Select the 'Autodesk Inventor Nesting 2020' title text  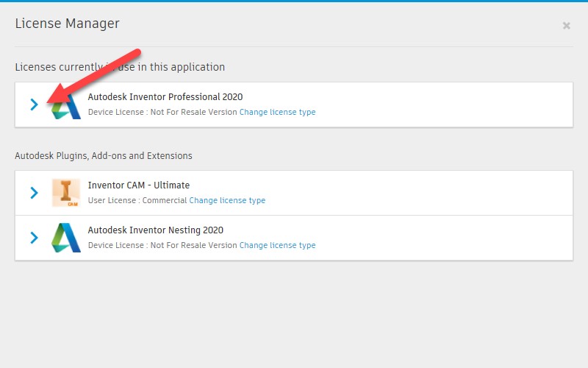(x=156, y=230)
